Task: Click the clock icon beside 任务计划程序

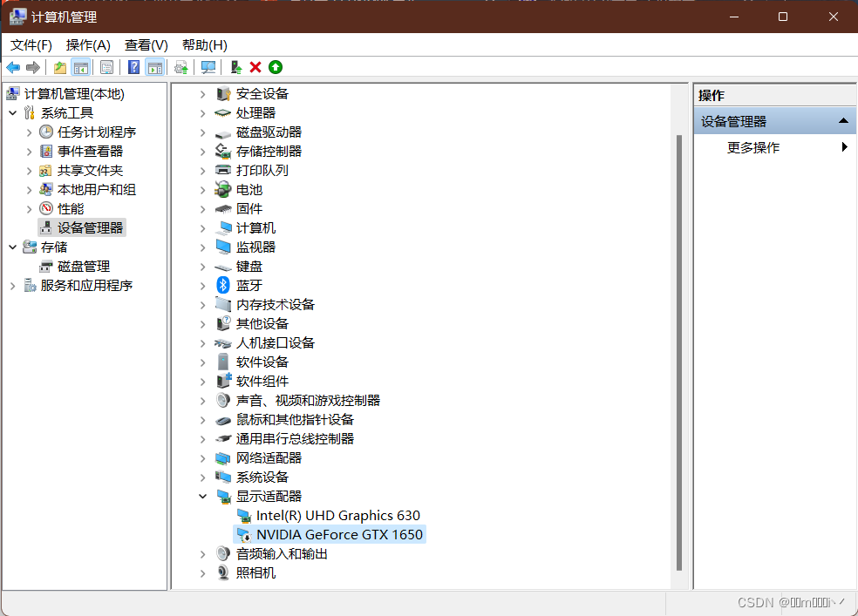Action: click(46, 132)
